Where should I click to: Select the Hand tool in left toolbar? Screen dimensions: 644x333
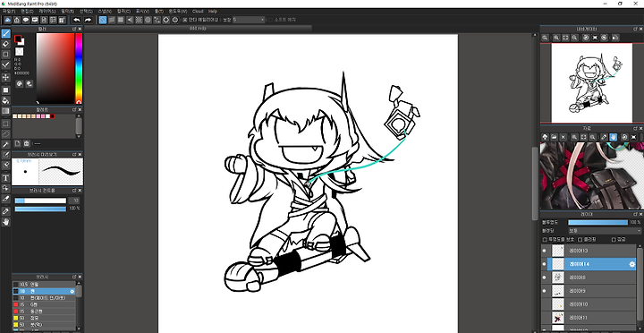(x=5, y=222)
